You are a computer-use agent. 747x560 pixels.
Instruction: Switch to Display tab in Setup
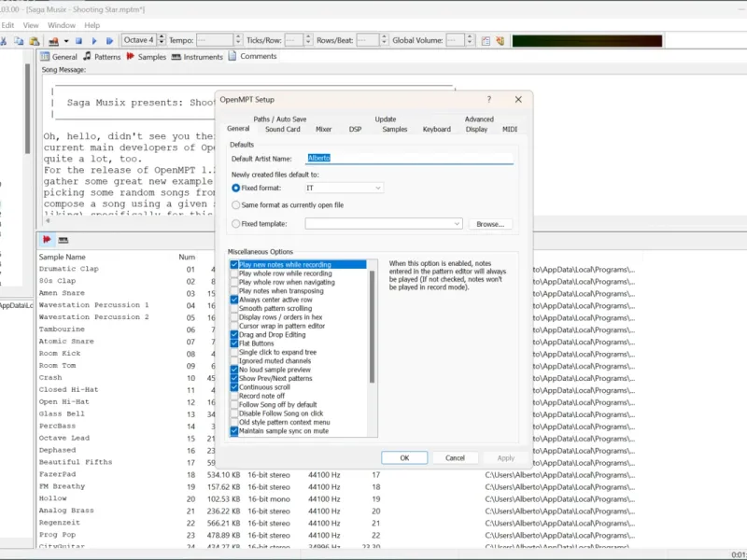[476, 129]
